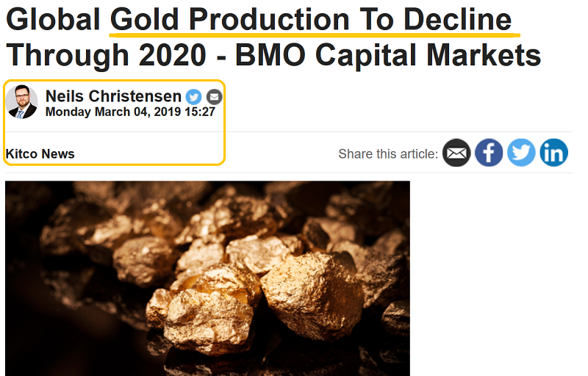This screenshot has width=588, height=376.
Task: Share the article on Facebook
Action: coord(489,153)
